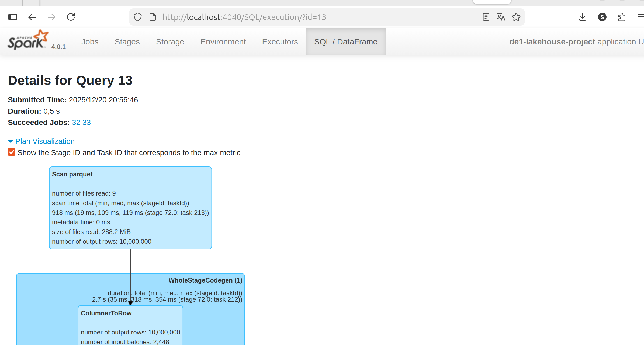Click the Apache Spark logo

click(x=28, y=40)
